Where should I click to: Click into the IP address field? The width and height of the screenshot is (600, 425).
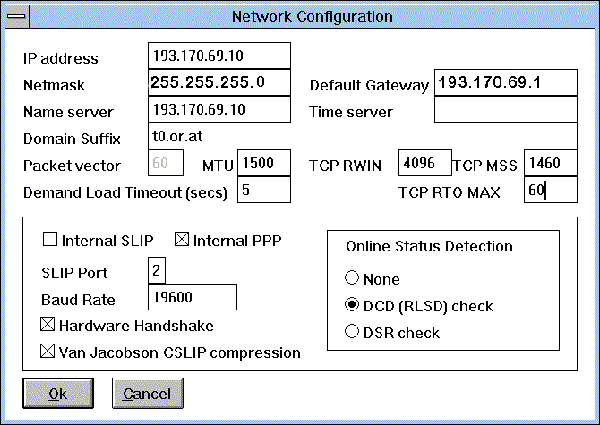click(x=218, y=57)
